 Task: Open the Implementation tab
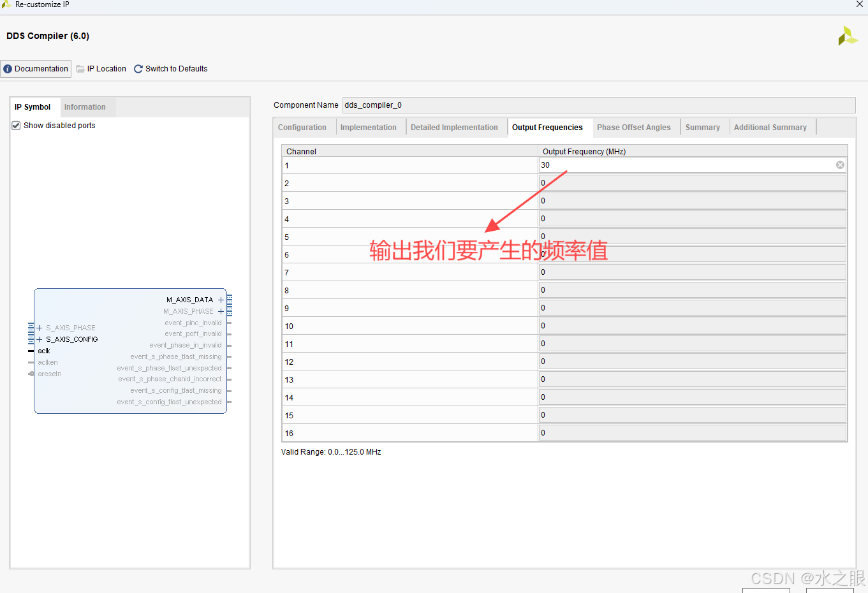click(x=369, y=128)
